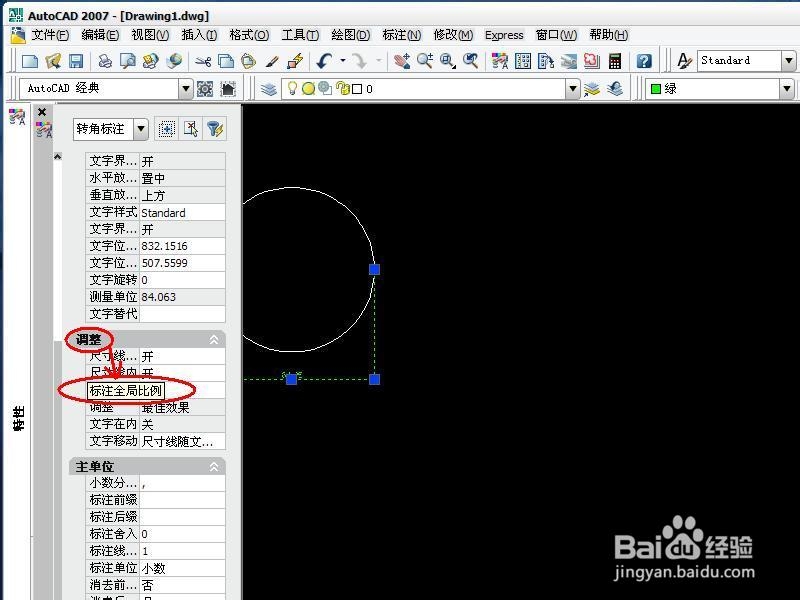The image size is (800, 600).
Task: Click the New drawing icon
Action: [x=30, y=61]
